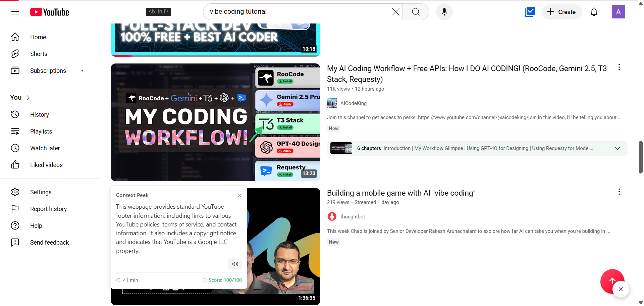644x306 pixels.
Task: Click the Context Peek summary text
Action: pos(176,229)
